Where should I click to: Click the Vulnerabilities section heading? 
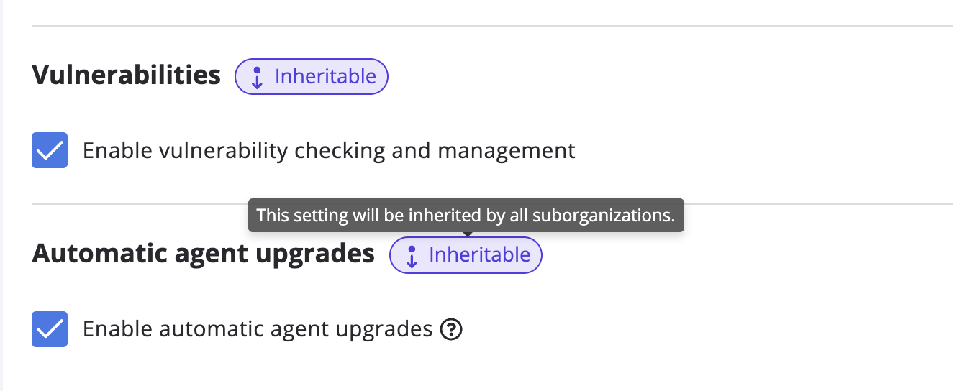coord(127,75)
